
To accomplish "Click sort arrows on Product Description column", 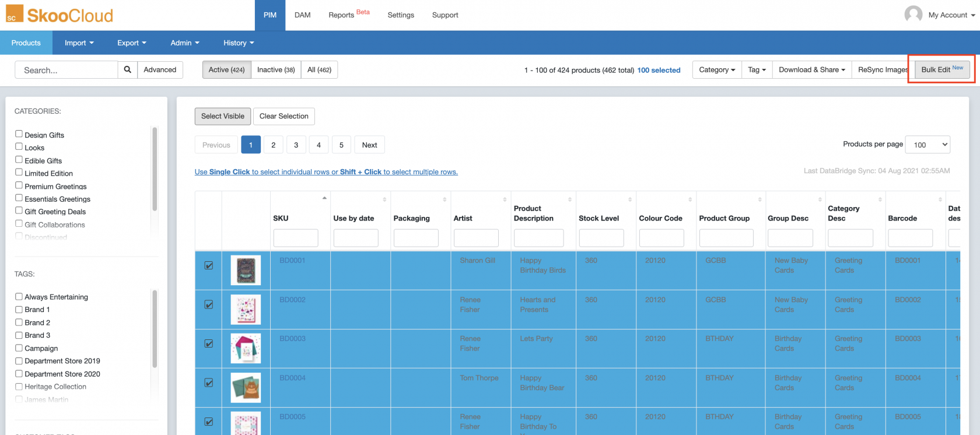I will (x=570, y=199).
